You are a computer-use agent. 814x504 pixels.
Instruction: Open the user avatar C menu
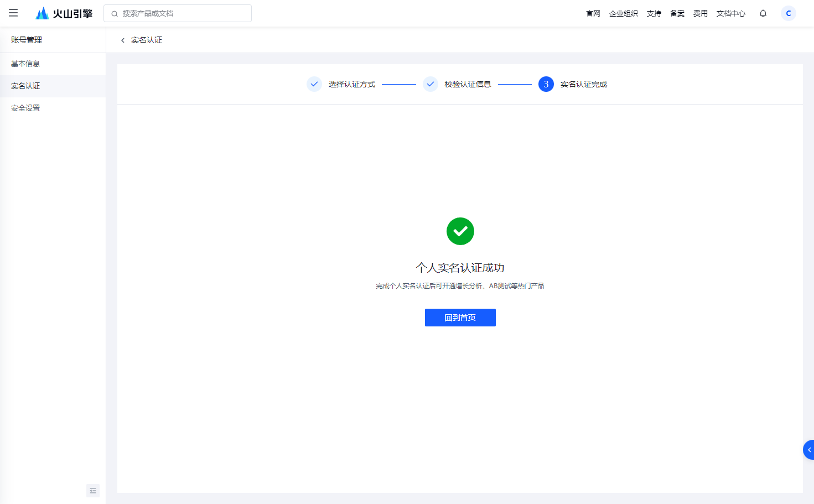(x=789, y=13)
